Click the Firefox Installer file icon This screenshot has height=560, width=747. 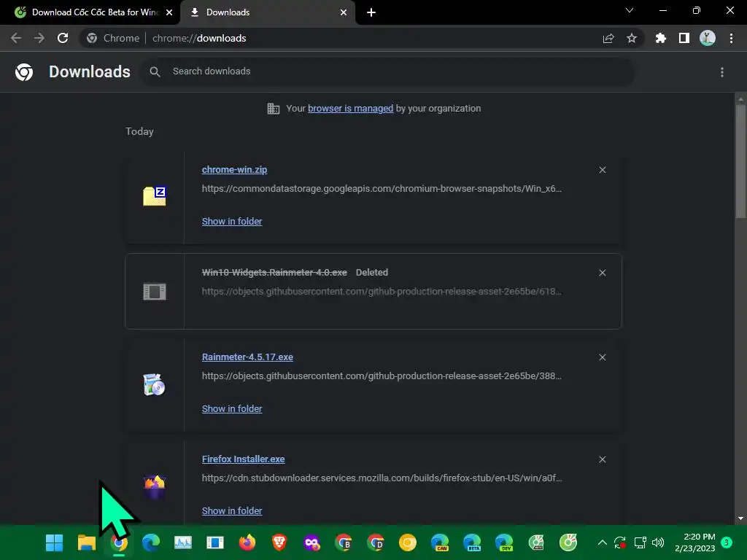[x=155, y=486]
